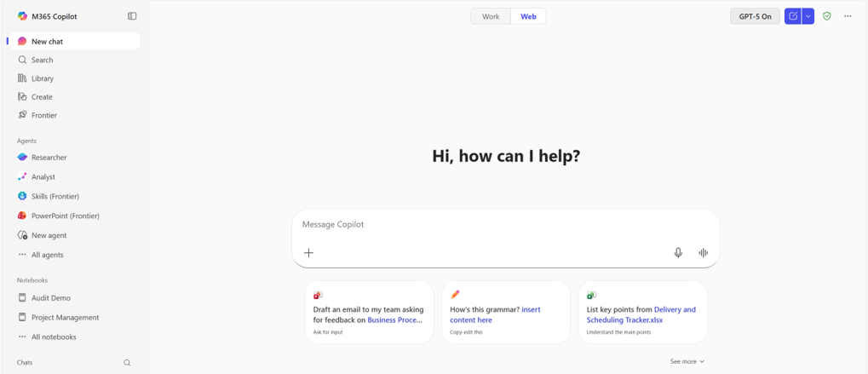
Task: Open the Audit Demo notebook
Action: tap(50, 298)
